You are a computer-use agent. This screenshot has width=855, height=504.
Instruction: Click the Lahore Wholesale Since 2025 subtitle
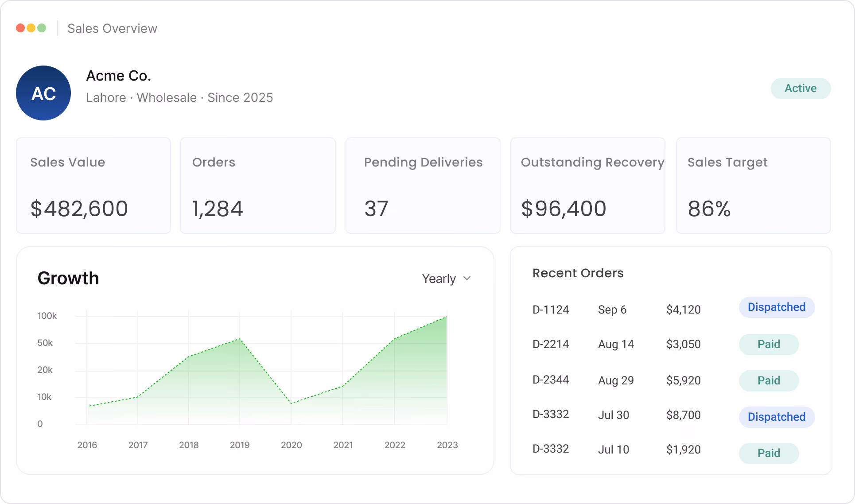[x=179, y=97]
